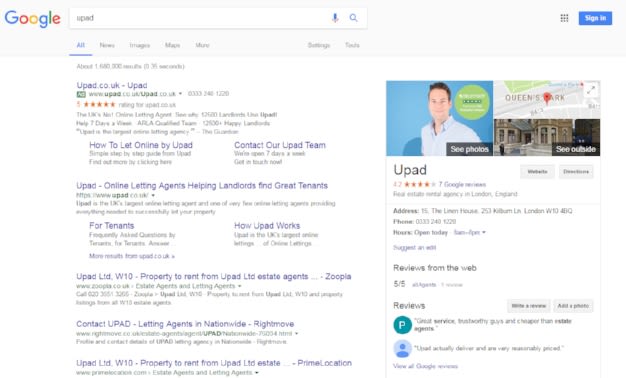
Task: Expand the map with the fullscreen arrow icon
Action: (x=591, y=90)
